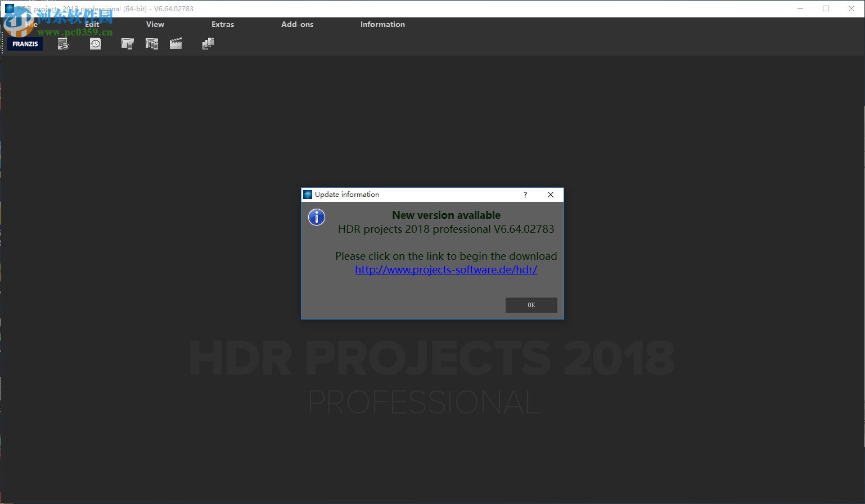Click the Update information dialog title icon

[308, 194]
